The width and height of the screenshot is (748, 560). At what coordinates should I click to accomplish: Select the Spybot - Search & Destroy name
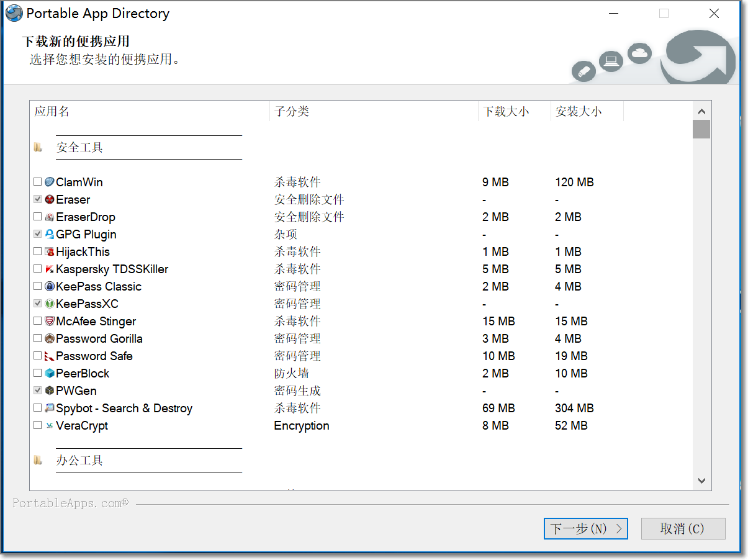[124, 408]
